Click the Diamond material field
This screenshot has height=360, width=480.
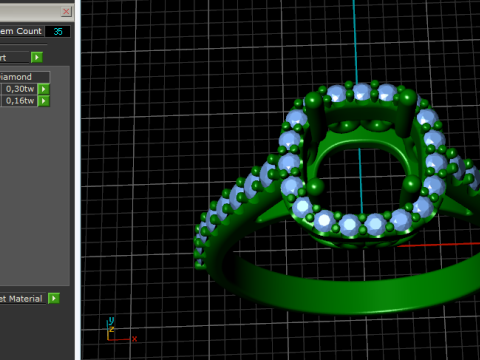coord(25,77)
